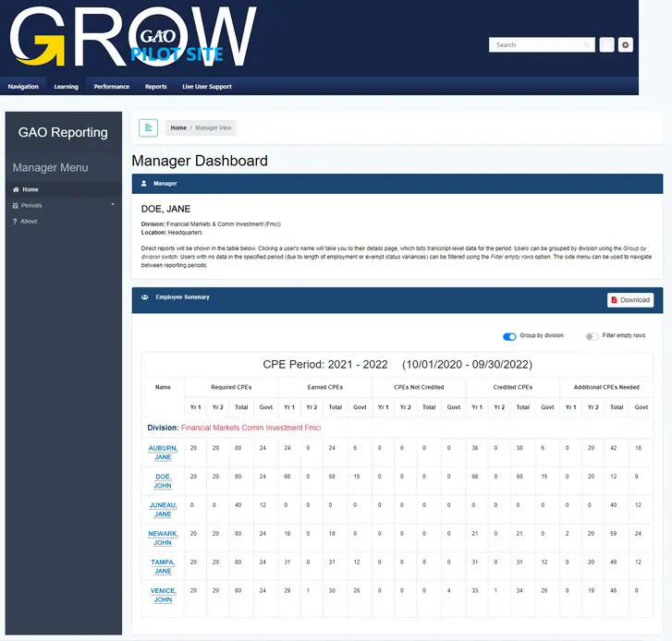Open NEWARK, JOHN details page
This screenshot has width=672, height=641.
163,538
